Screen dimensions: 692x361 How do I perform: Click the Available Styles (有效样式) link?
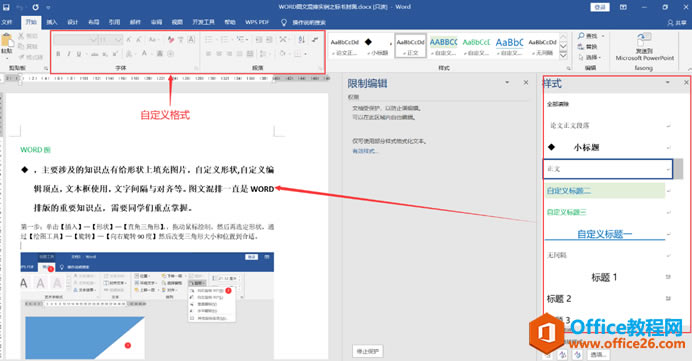click(x=365, y=151)
